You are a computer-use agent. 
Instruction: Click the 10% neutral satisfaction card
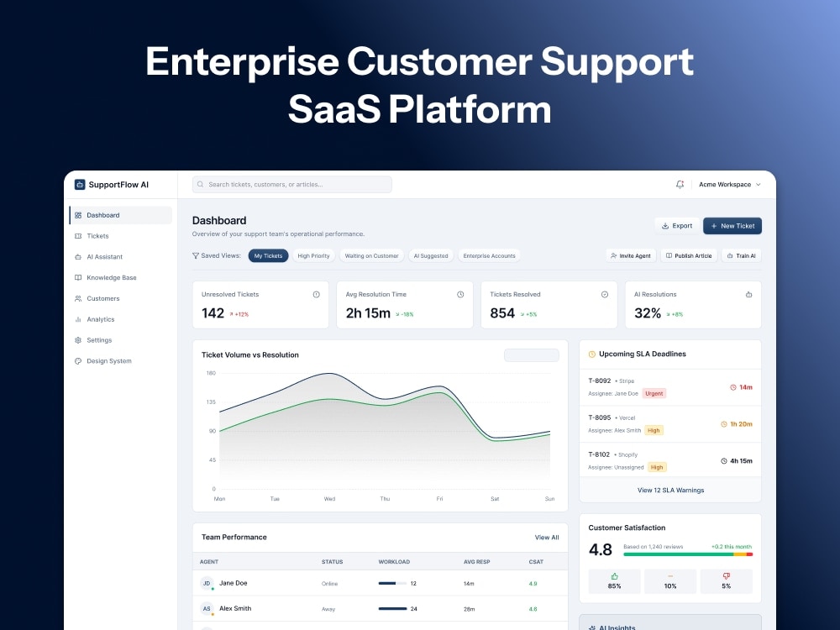click(670, 581)
